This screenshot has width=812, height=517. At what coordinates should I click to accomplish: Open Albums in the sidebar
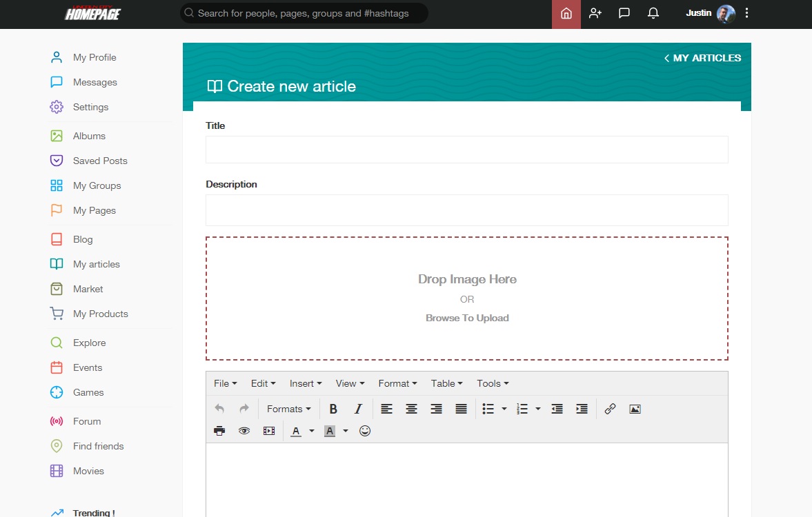[89, 136]
